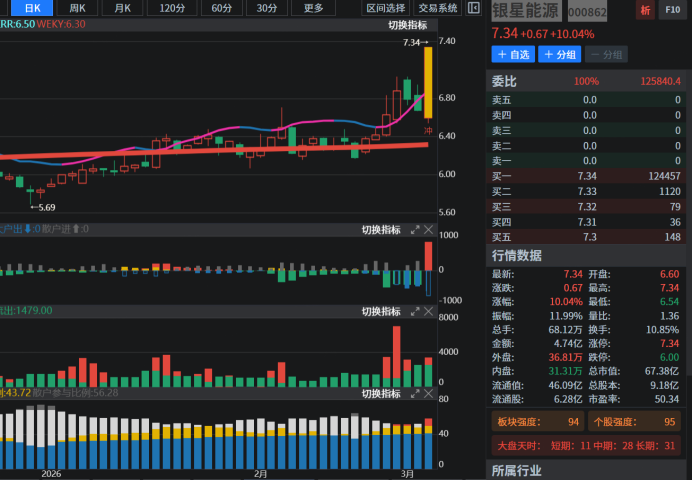Add stock to watchlist with 自选 button
692x481 pixels.
pos(513,54)
